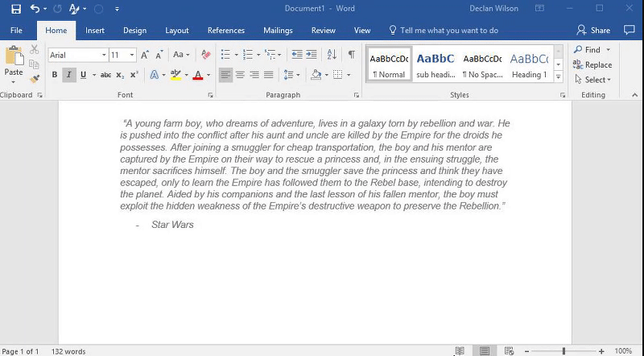
Task: Apply the sub heading style
Action: click(x=436, y=64)
